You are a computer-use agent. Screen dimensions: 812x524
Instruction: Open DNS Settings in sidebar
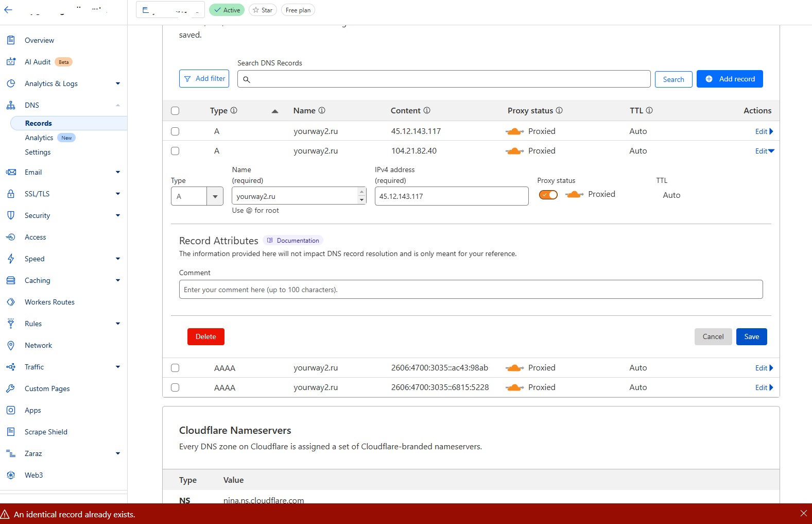(38, 152)
